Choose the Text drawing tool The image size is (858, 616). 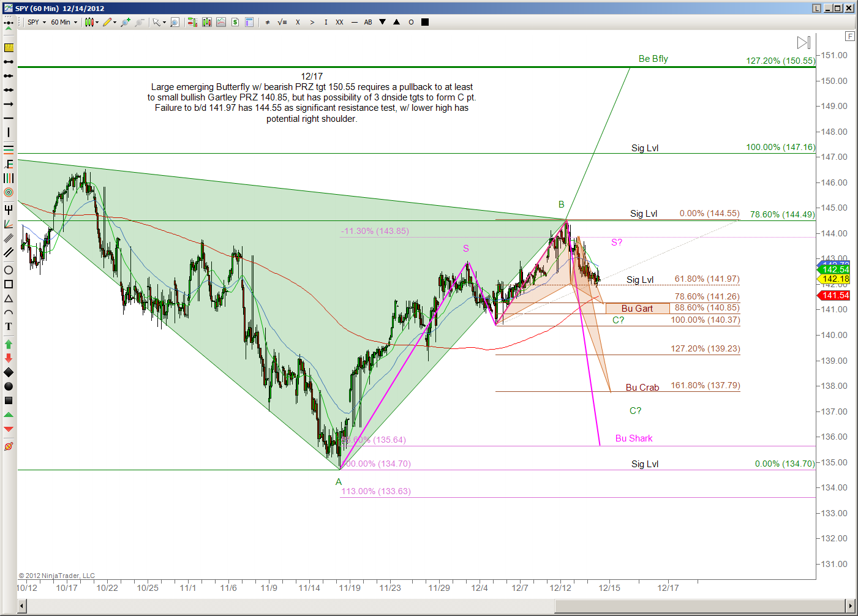[9, 326]
